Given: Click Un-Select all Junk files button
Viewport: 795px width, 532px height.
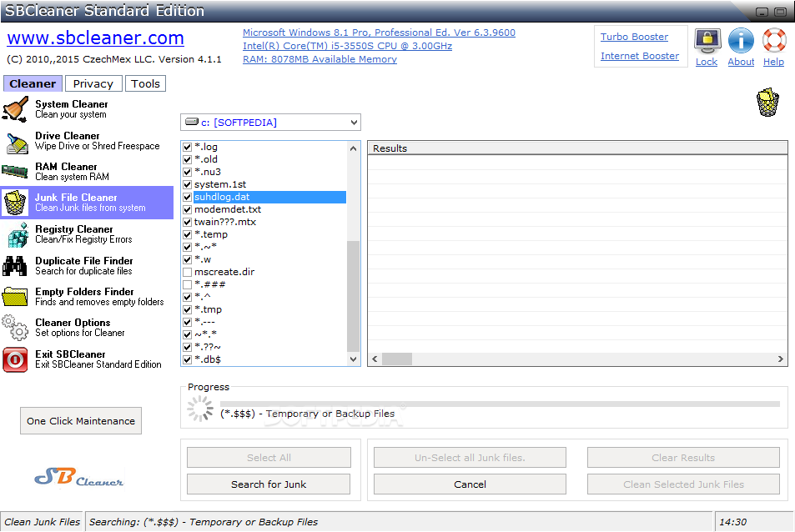Looking at the screenshot, I should click(470, 458).
